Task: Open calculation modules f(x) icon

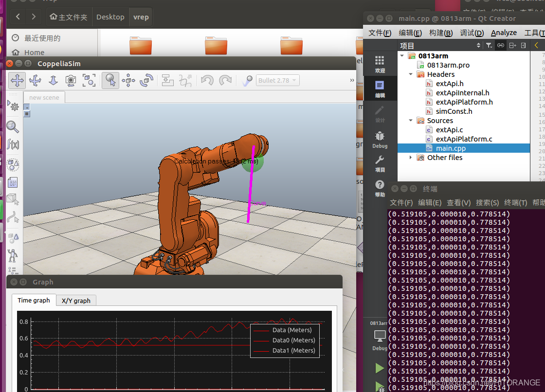Action: [13, 144]
